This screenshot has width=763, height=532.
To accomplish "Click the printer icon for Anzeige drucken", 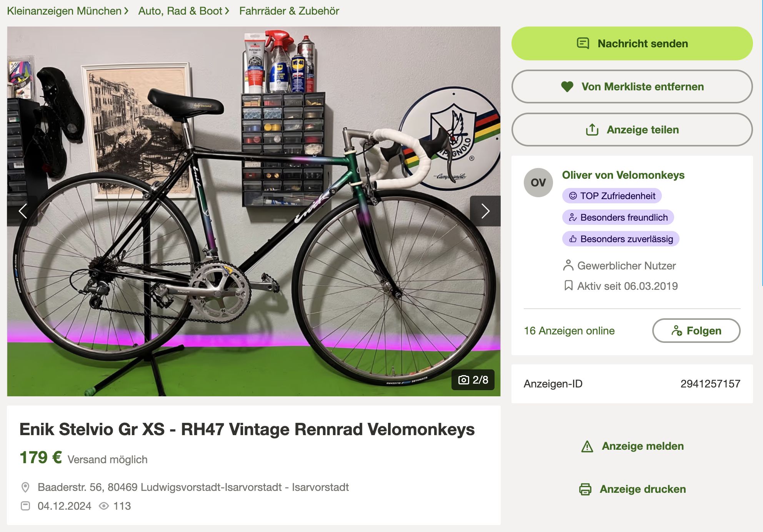I will [x=585, y=489].
